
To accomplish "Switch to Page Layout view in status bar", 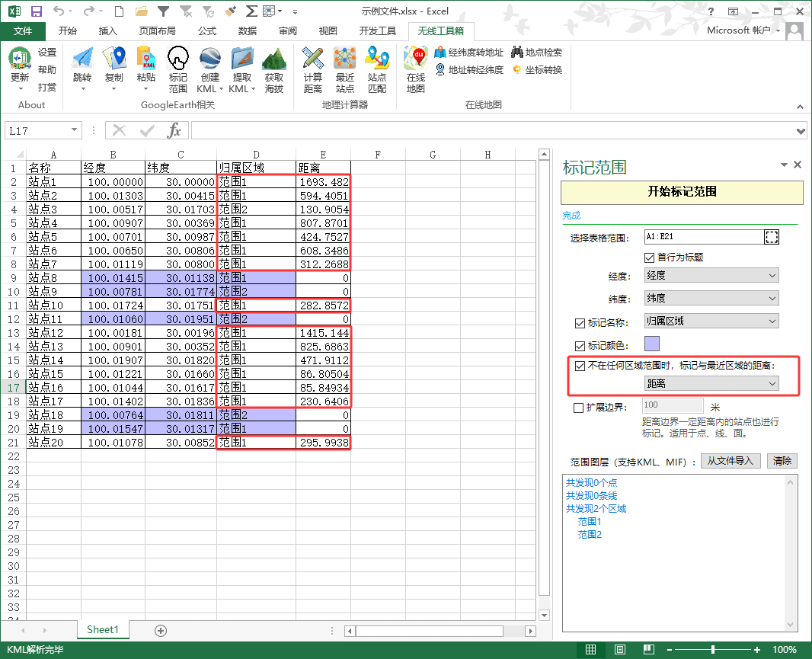I will 620,649.
